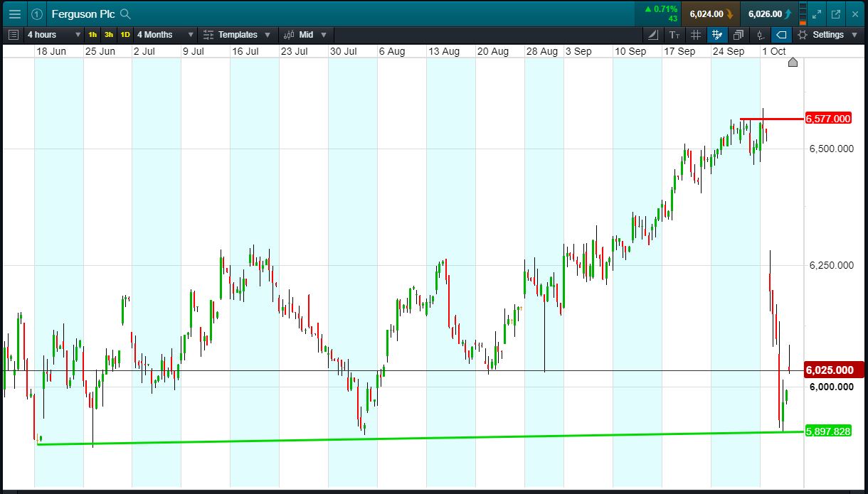Viewport: 868px width, 494px height.
Task: Open the hamburger main menu
Action: 14,14
